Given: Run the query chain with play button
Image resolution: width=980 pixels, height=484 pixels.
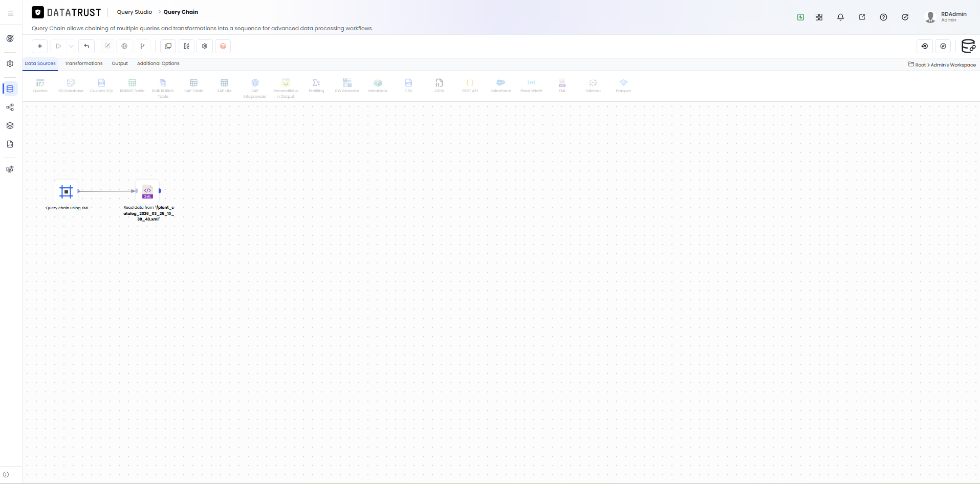Looking at the screenshot, I should point(58,46).
